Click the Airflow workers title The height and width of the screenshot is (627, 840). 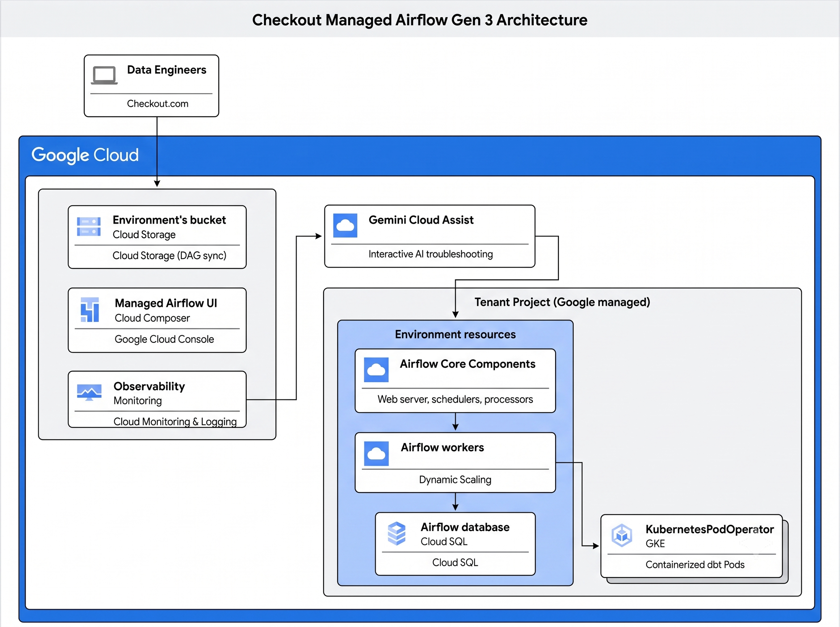click(442, 448)
